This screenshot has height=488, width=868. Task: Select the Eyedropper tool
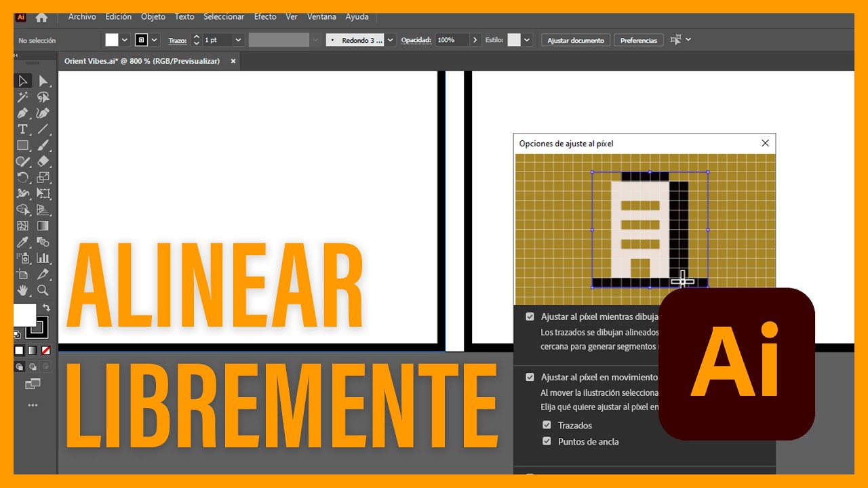(23, 242)
